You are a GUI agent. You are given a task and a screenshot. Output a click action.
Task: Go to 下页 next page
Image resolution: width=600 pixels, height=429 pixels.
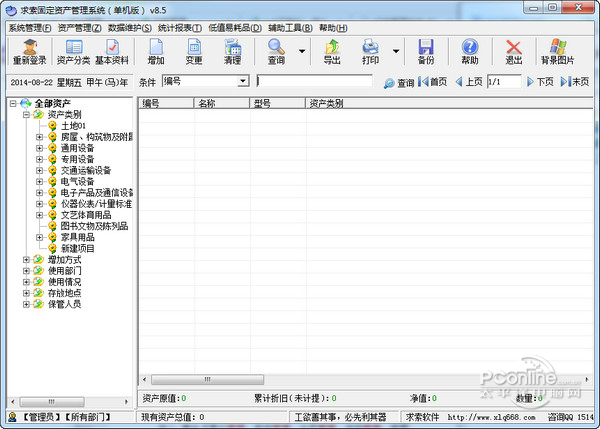click(540, 82)
